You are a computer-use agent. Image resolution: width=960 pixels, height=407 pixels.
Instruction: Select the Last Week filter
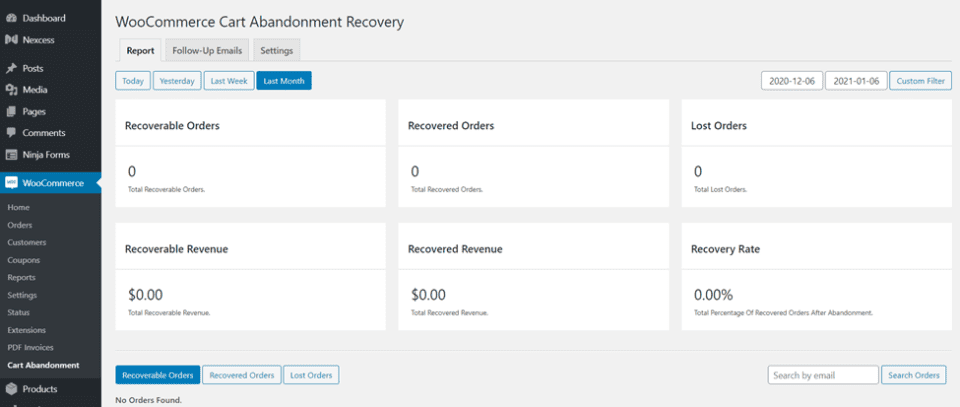pos(228,81)
